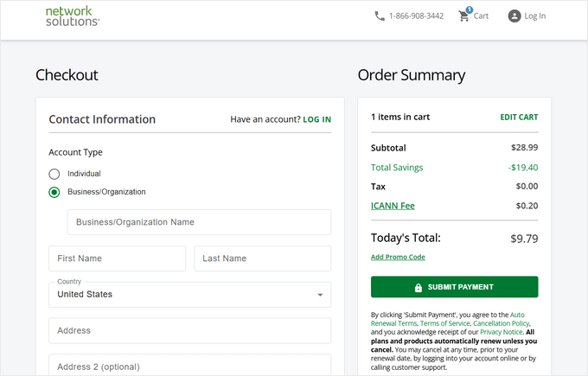The width and height of the screenshot is (588, 376).
Task: Click the phone icon in header
Action: [x=380, y=16]
